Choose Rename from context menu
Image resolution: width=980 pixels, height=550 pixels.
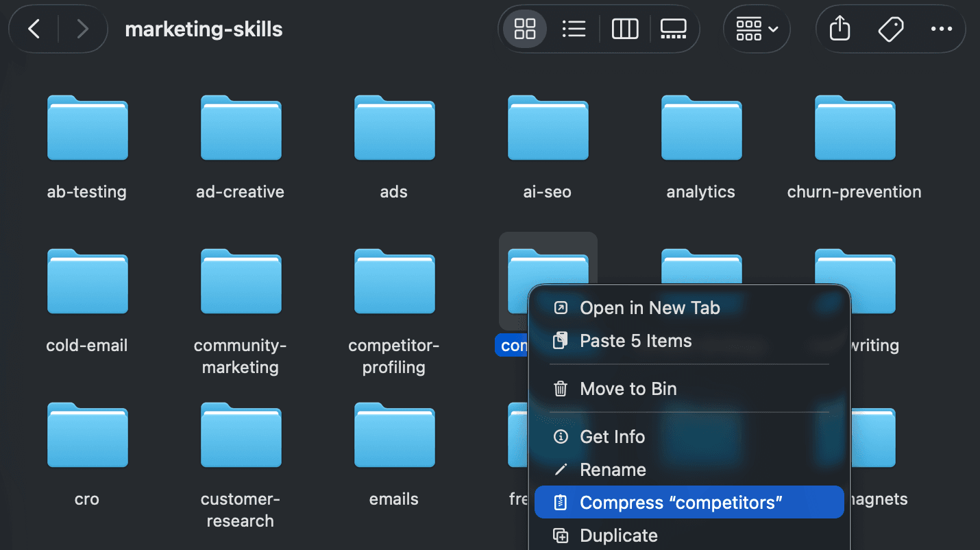coord(689,470)
